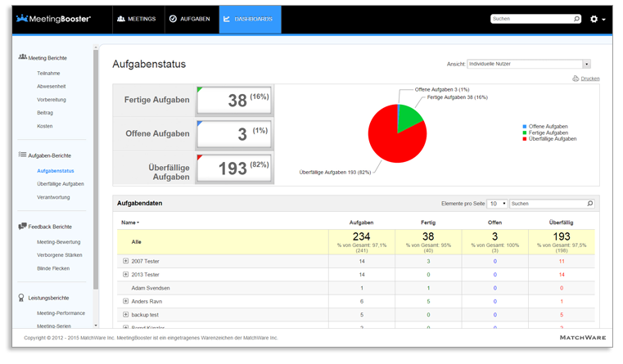
Task: Click the Aufgaben-Berichte list icon
Action: pos(22,155)
